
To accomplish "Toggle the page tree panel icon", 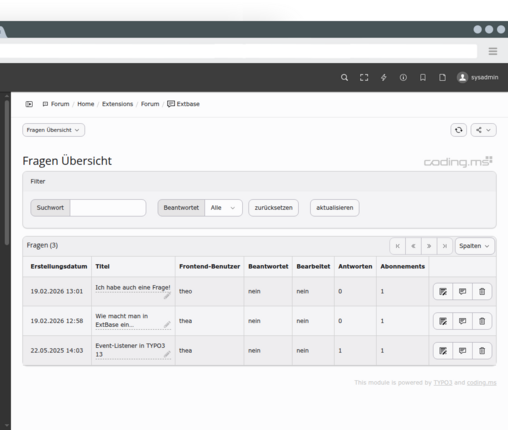I will coord(29,104).
